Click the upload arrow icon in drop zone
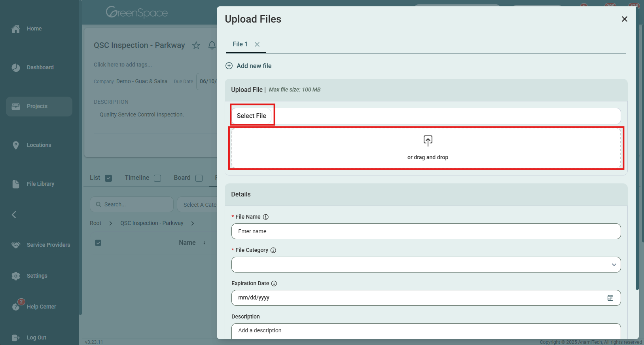This screenshot has height=345, width=644. (428, 141)
